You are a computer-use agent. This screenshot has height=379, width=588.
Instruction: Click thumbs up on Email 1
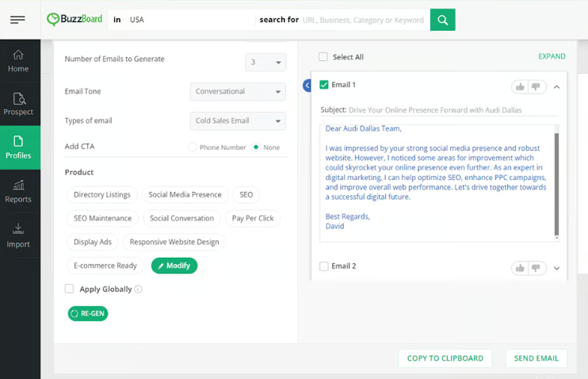pos(520,87)
